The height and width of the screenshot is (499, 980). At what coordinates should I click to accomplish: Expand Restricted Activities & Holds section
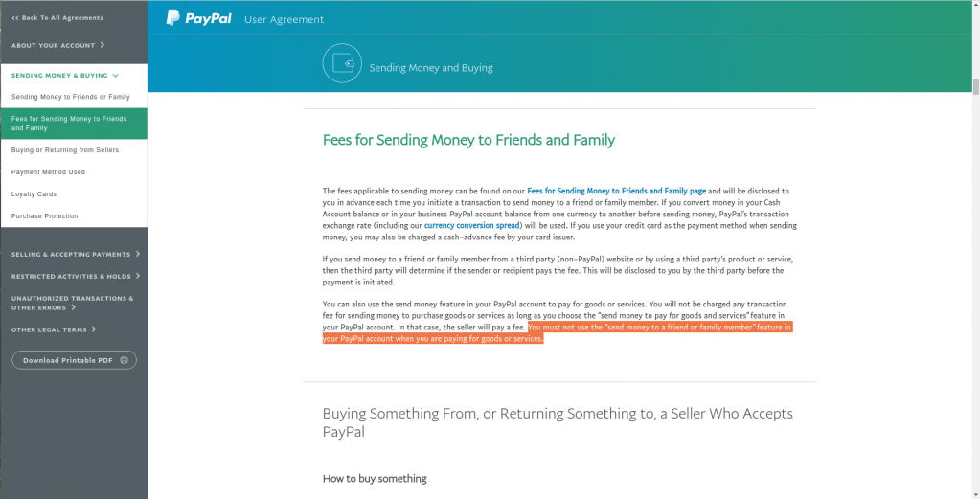pos(76,276)
